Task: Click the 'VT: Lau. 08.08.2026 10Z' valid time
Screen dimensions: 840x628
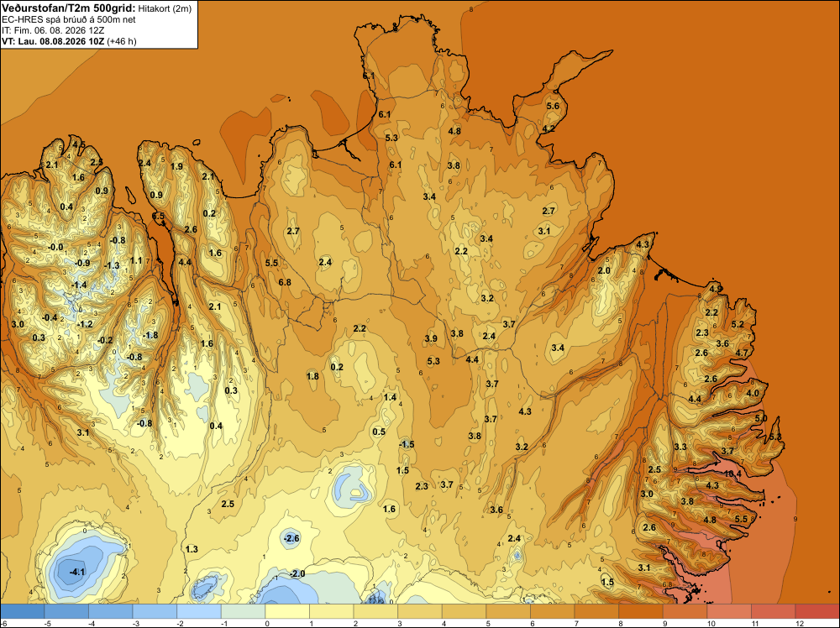Action: pos(53,41)
